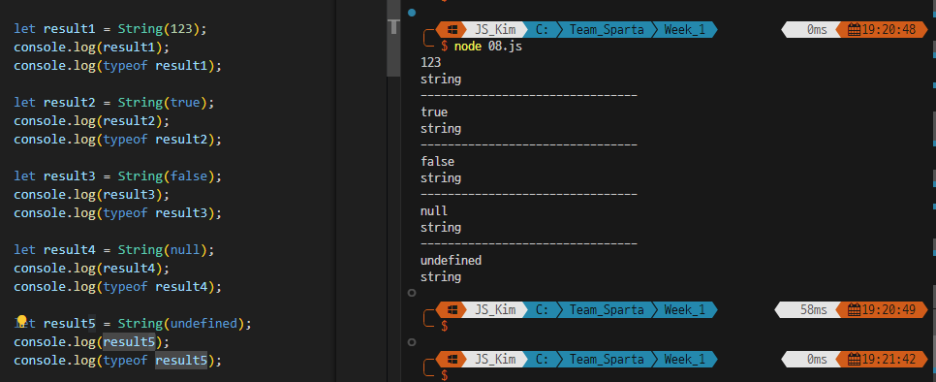Click the $ prompt under the 19:21:42 line
Image resolution: width=936 pixels, height=382 pixels.
point(444,375)
